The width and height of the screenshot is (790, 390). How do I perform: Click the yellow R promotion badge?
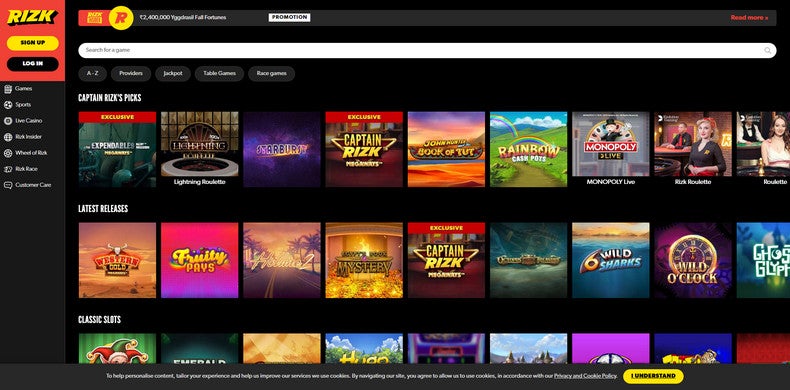(121, 18)
